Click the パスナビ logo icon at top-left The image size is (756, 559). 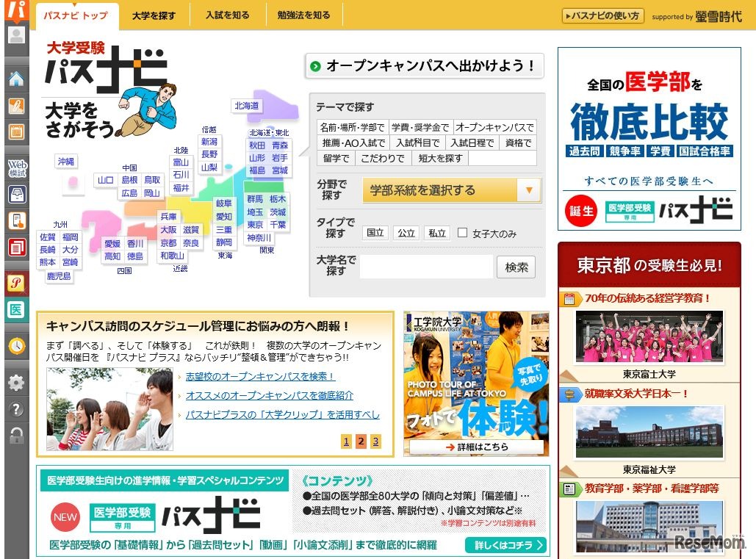(x=17, y=10)
